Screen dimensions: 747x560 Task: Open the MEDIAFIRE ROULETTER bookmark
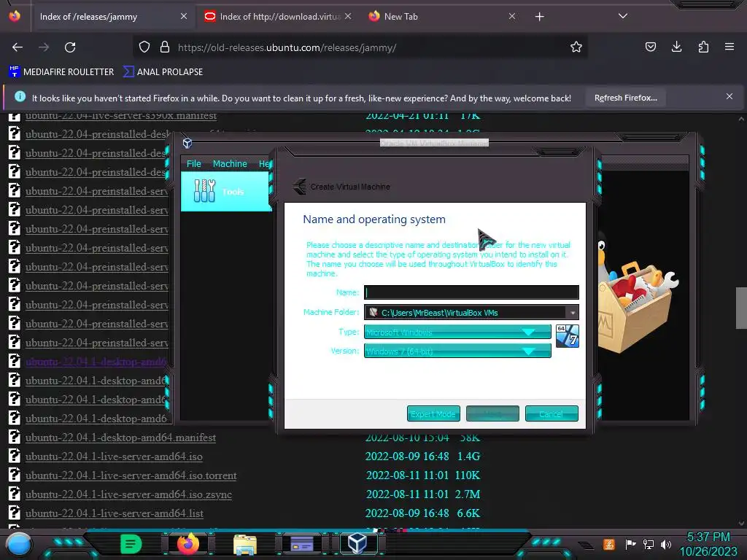pyautogui.click(x=61, y=72)
